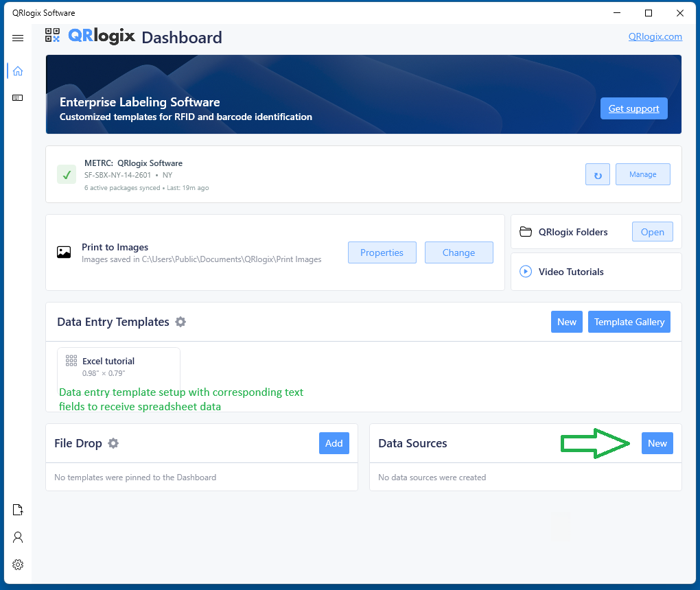Open Data Entry Templates settings gear

click(x=180, y=322)
